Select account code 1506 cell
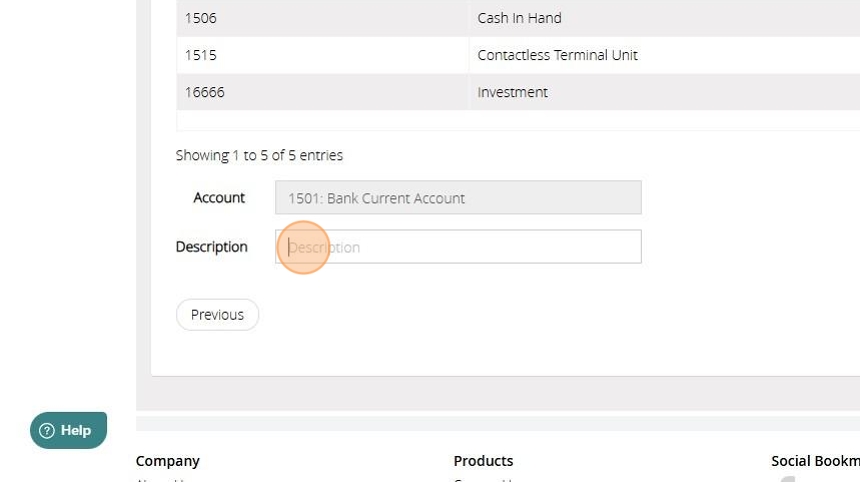 pyautogui.click(x=200, y=18)
